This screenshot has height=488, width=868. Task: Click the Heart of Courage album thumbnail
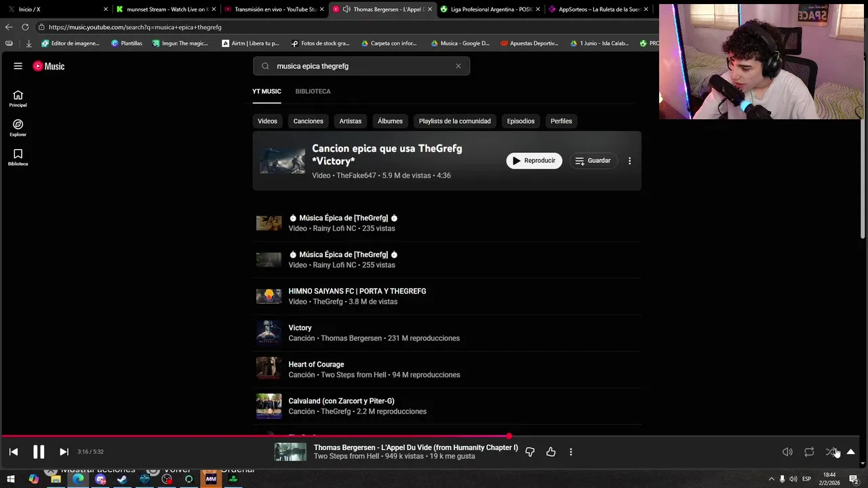269,369
